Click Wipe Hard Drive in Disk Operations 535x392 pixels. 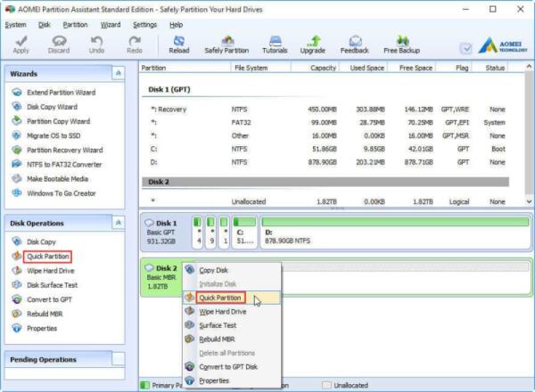click(x=51, y=271)
